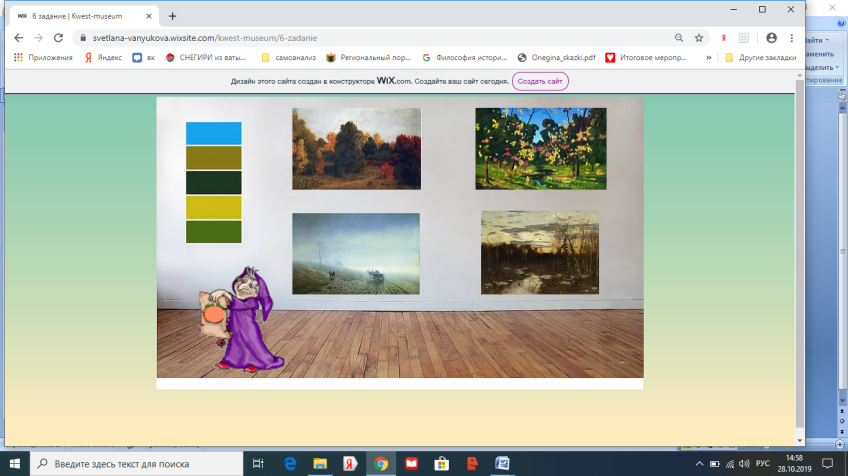848x476 pixels.
Task: Click the Windows taskbar search box
Action: tap(136, 464)
